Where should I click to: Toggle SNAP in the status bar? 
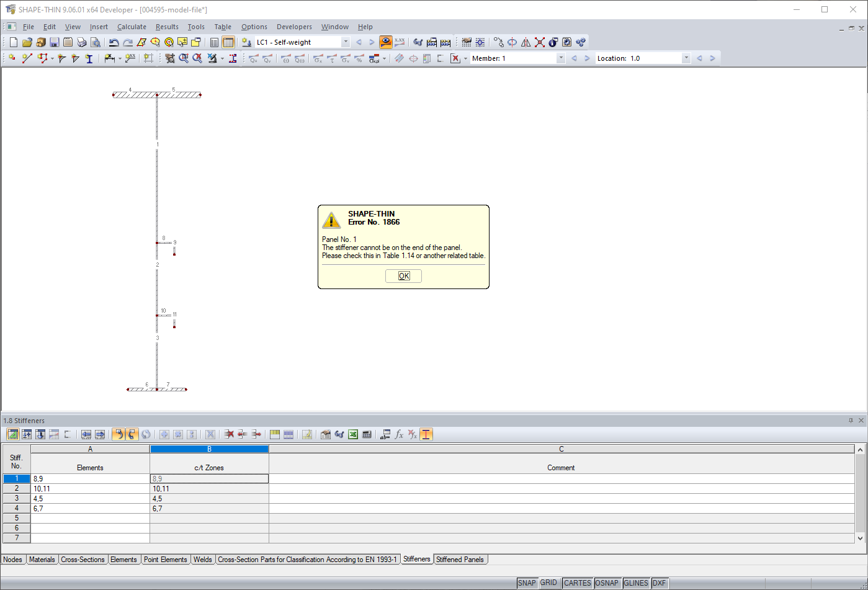pos(526,583)
